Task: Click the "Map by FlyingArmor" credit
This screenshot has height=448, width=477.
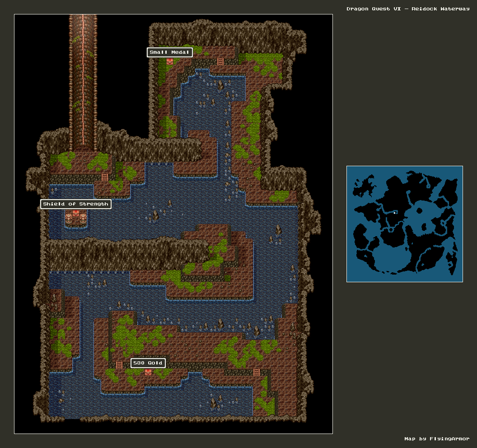Action: [x=437, y=439]
